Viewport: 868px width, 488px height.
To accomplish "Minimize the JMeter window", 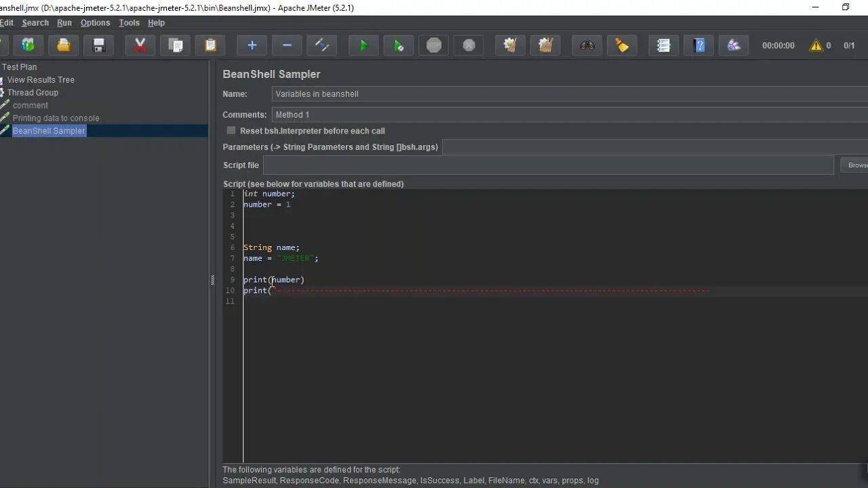I will point(815,7).
